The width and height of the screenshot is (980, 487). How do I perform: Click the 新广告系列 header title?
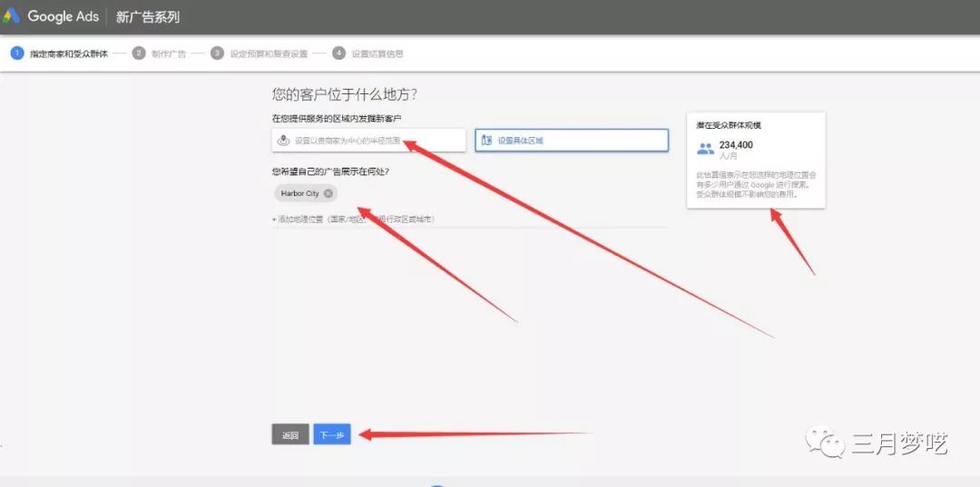pyautogui.click(x=148, y=17)
